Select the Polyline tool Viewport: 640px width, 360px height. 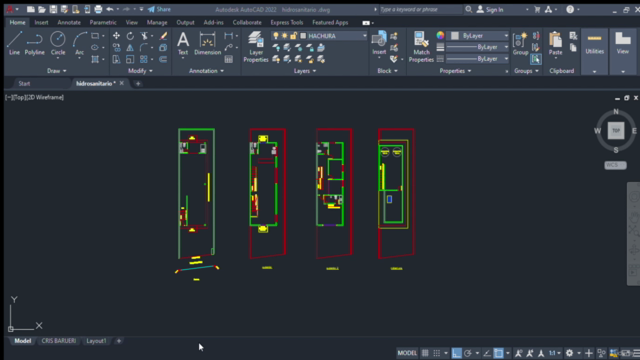coord(34,43)
